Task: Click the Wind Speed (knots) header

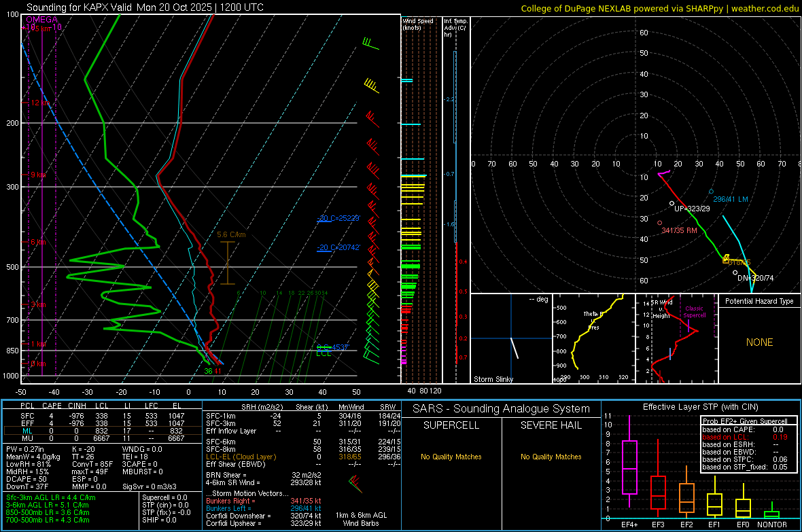Action: pos(418,24)
